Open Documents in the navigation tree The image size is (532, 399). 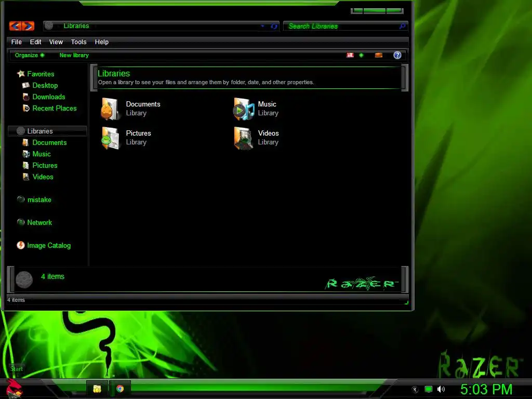coord(49,142)
